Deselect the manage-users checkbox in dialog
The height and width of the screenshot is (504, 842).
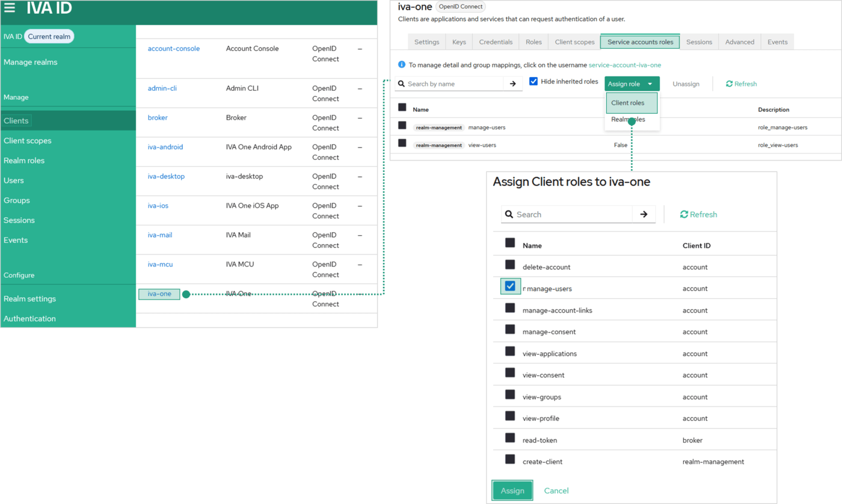pyautogui.click(x=510, y=286)
